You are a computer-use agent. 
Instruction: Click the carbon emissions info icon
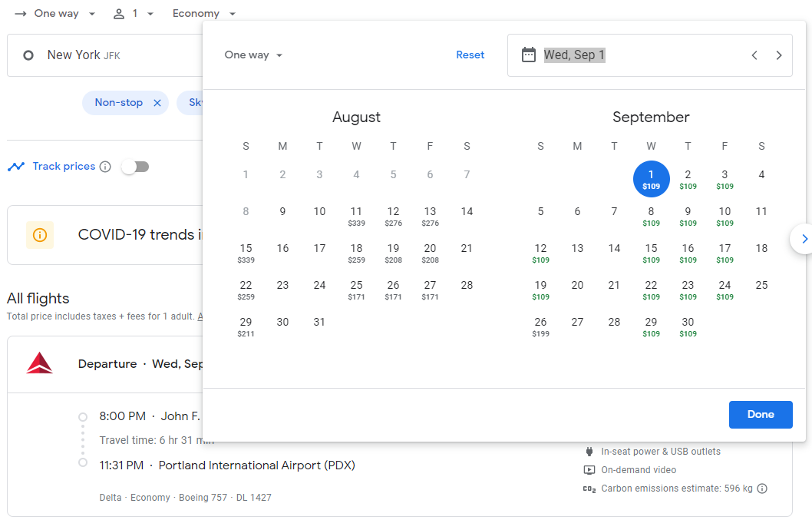[762, 489]
